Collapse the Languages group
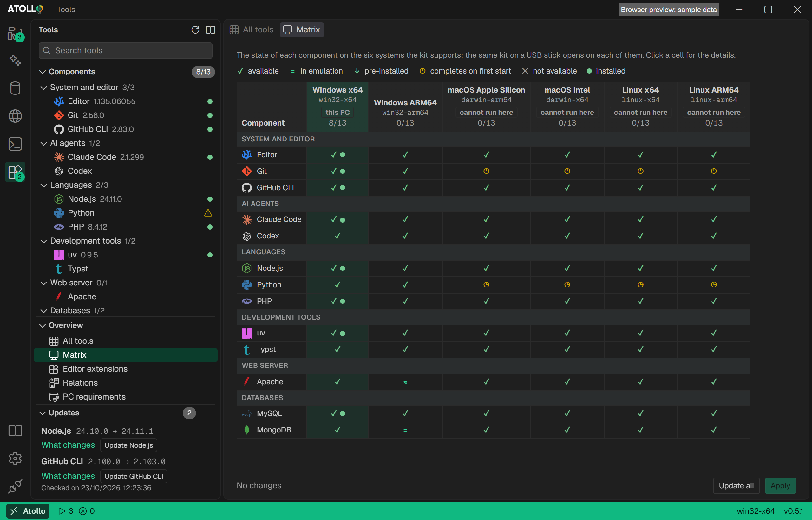812x520 pixels. 43,185
